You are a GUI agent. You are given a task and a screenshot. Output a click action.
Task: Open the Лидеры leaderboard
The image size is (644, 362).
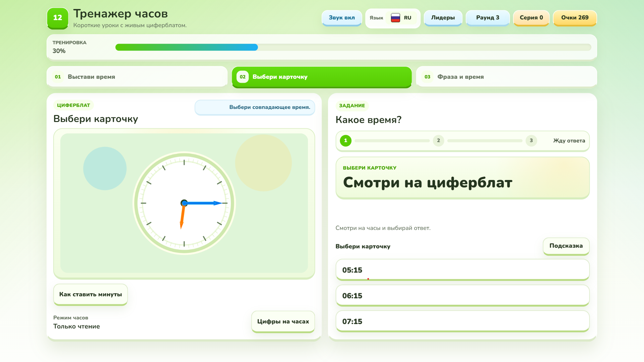click(x=443, y=18)
